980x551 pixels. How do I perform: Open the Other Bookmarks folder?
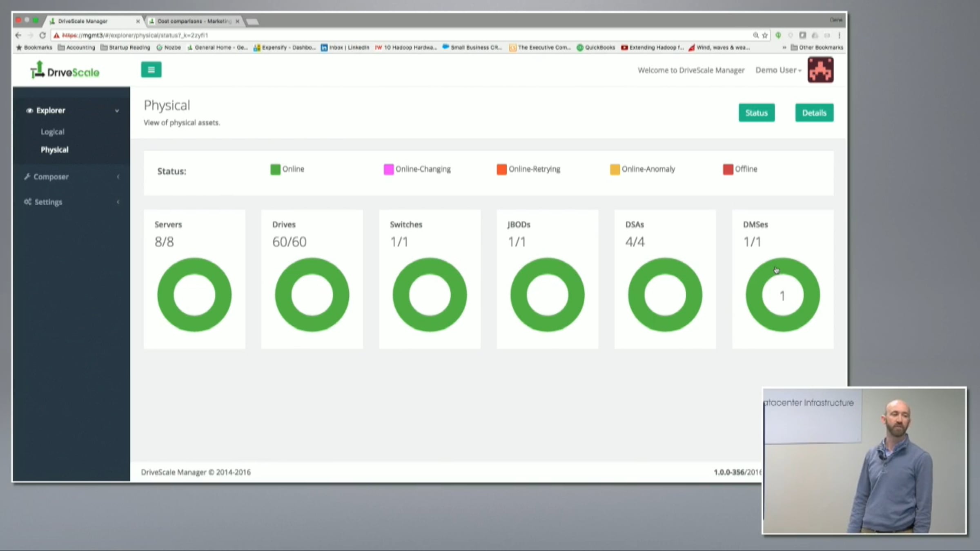click(817, 48)
